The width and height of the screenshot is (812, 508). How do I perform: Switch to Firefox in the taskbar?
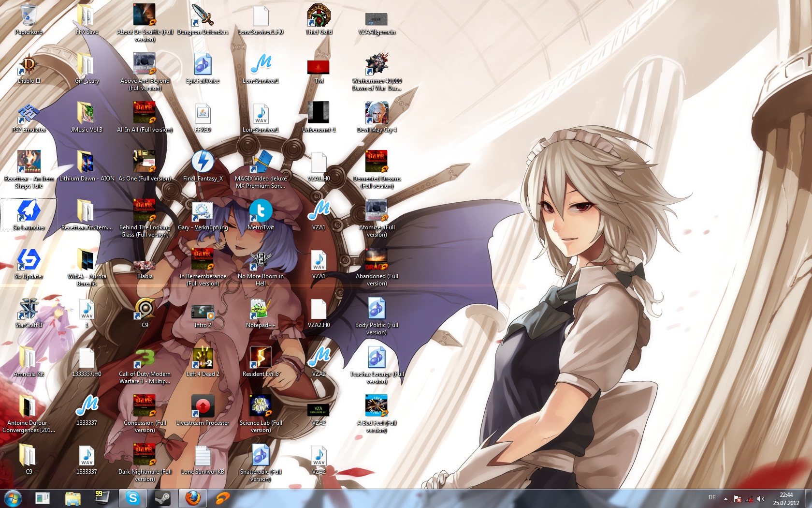pos(192,498)
